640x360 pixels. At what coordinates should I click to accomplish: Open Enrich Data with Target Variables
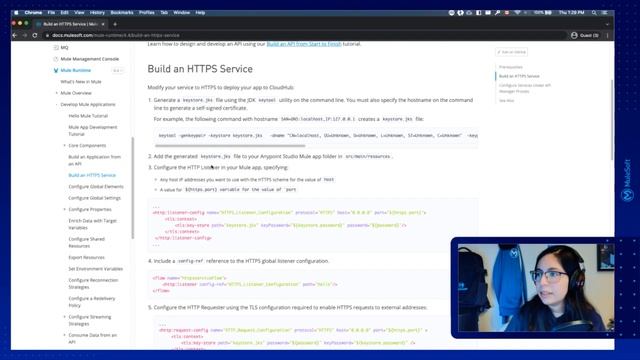pyautogui.click(x=92, y=224)
